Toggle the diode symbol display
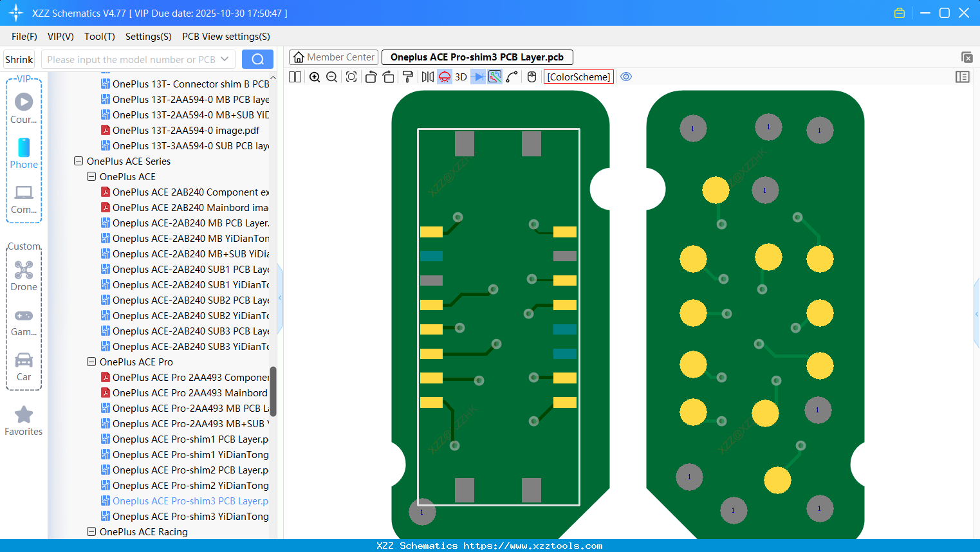 click(478, 77)
